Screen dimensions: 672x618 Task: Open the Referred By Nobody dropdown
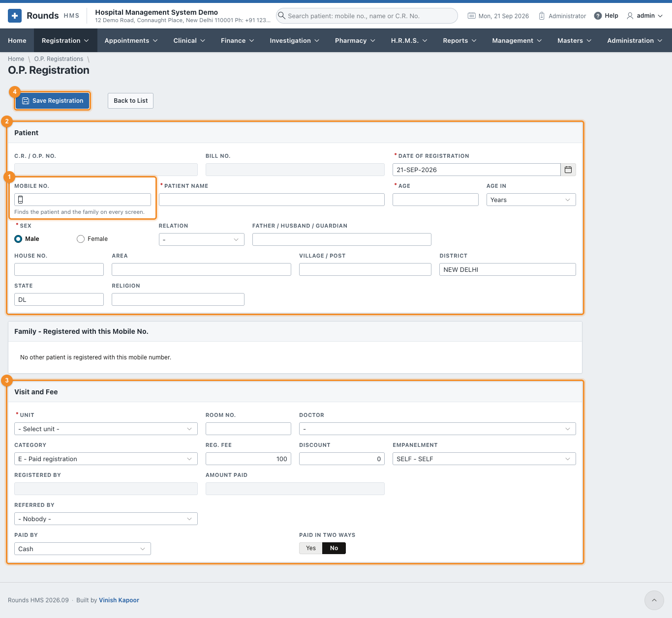click(x=106, y=519)
